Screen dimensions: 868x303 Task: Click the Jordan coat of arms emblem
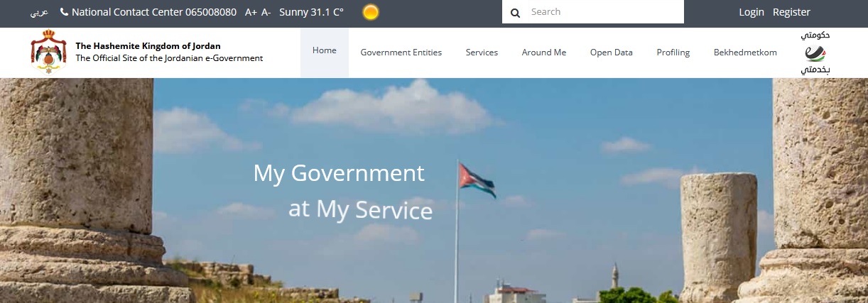(x=48, y=52)
